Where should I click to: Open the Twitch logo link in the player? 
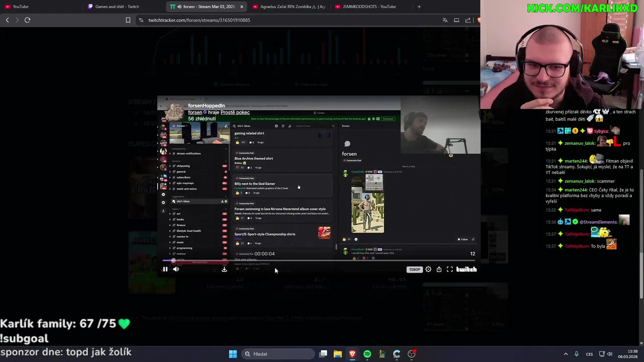coord(466,269)
